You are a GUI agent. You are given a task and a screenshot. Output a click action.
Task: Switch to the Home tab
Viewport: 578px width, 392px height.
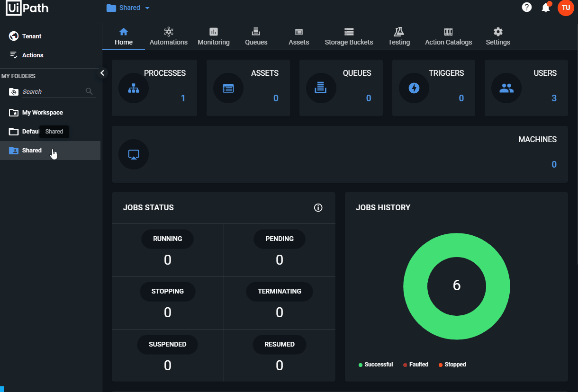(x=124, y=36)
